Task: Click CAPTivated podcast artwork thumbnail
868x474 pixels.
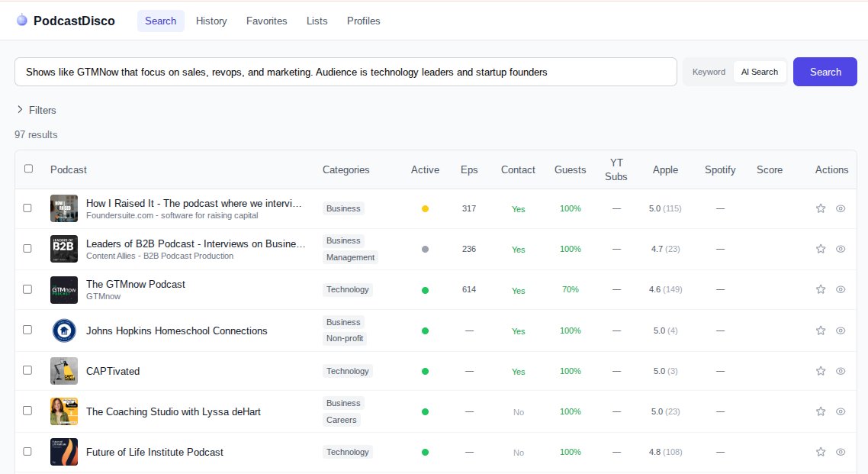Action: (x=64, y=371)
